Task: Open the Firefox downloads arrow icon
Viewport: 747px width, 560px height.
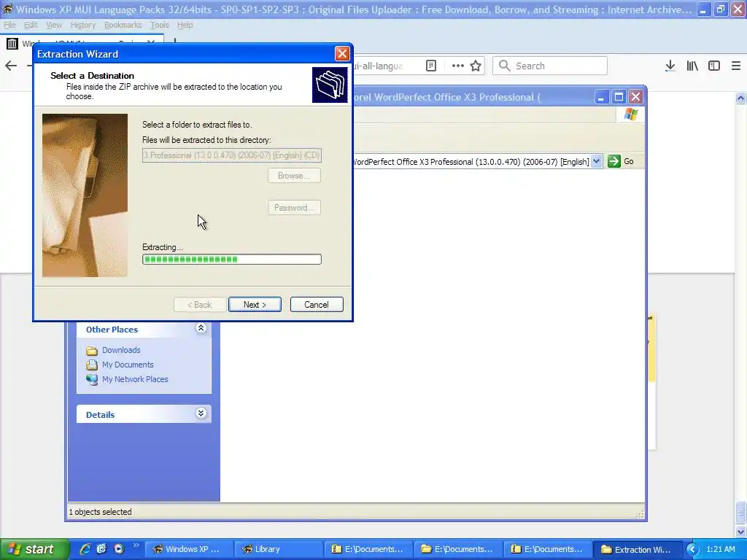Action: [x=670, y=66]
